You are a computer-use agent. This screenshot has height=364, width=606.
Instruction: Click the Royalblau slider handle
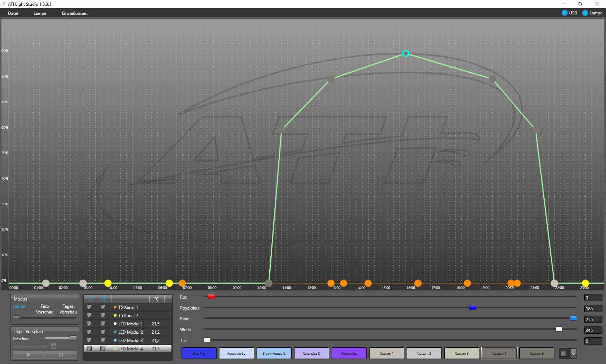point(472,308)
